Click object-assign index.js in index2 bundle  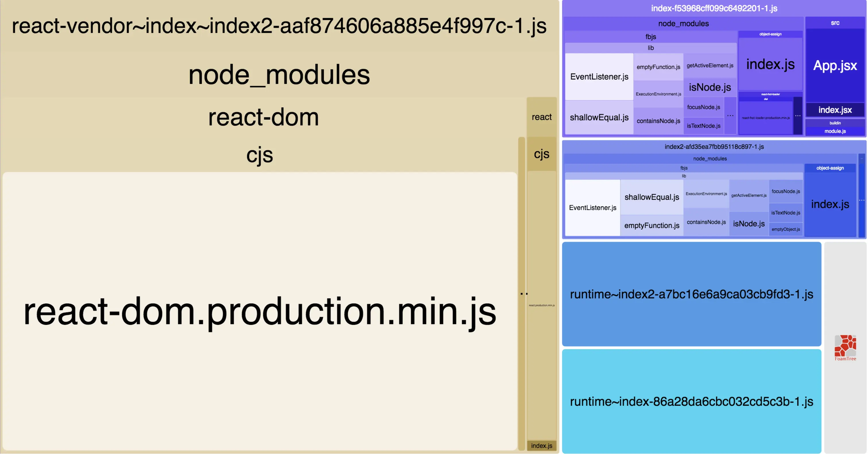point(830,204)
